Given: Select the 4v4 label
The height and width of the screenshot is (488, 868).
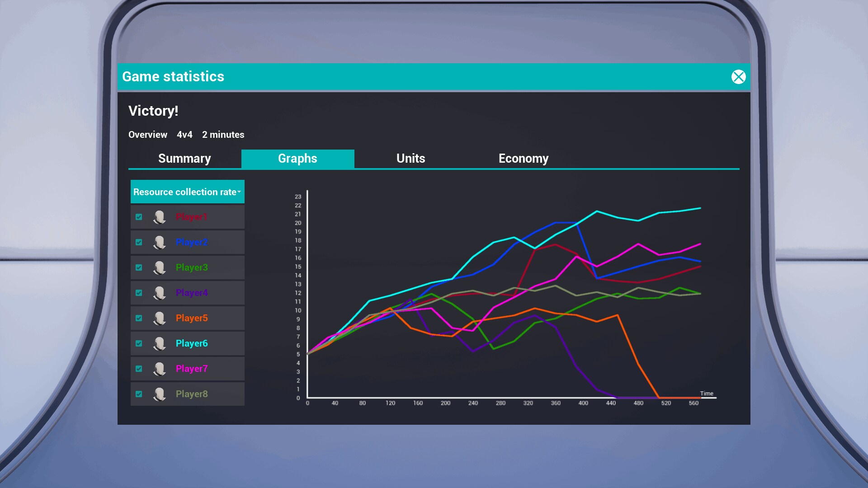Looking at the screenshot, I should coord(184,135).
